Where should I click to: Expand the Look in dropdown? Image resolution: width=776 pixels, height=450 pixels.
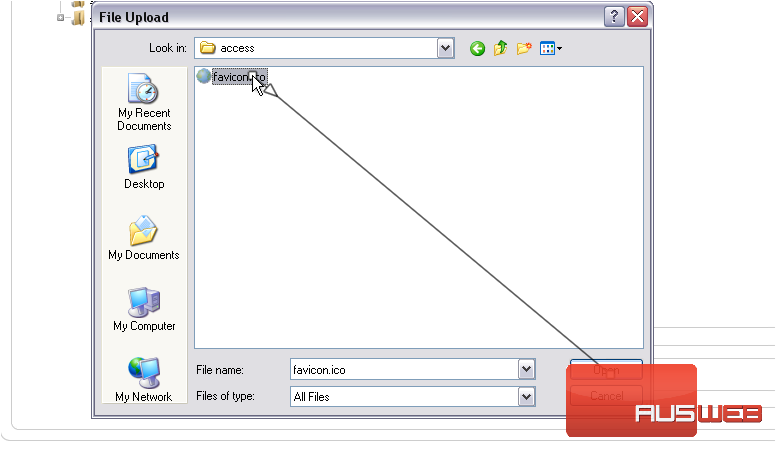click(x=445, y=48)
